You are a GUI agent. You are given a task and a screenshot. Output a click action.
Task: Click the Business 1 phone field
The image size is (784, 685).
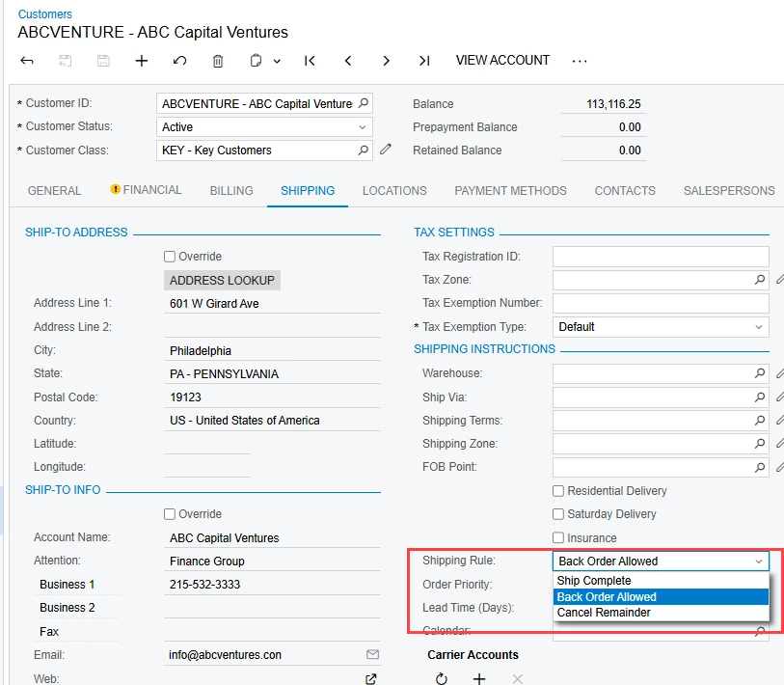coord(272,585)
